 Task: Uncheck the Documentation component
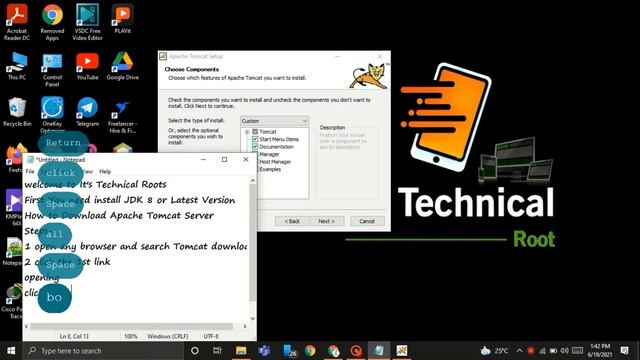click(255, 147)
